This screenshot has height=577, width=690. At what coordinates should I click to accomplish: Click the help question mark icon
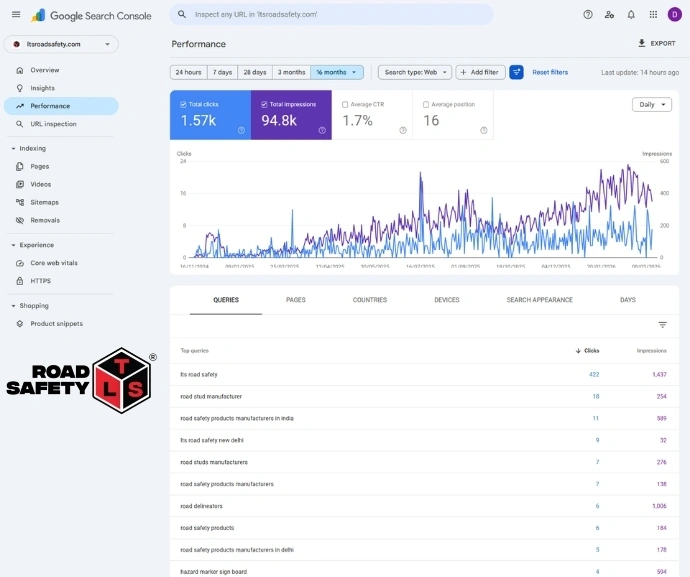click(587, 15)
